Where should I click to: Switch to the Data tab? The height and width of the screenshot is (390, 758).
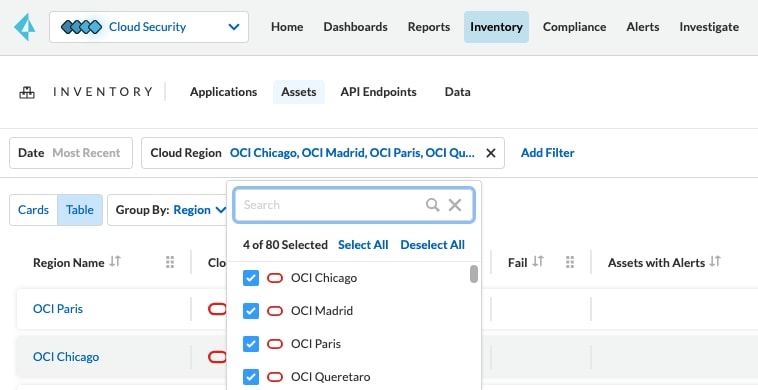(457, 92)
